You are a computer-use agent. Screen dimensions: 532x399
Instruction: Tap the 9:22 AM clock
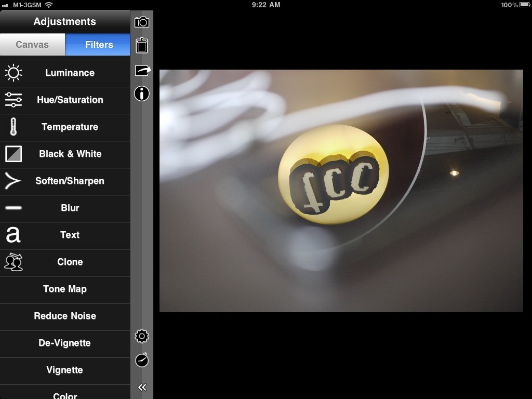point(266,5)
